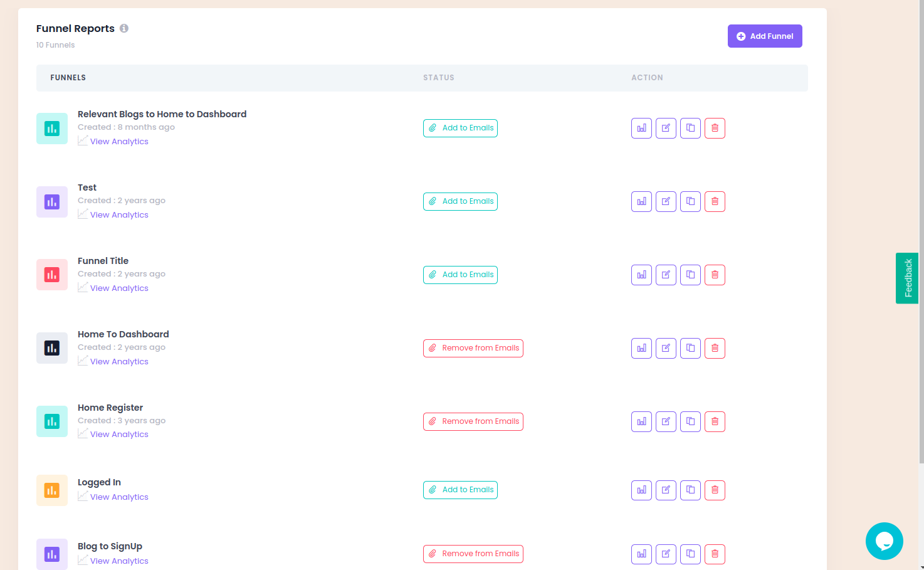This screenshot has height=570, width=924.
Task: Remove Home To Dashboard from emails
Action: pyautogui.click(x=473, y=348)
